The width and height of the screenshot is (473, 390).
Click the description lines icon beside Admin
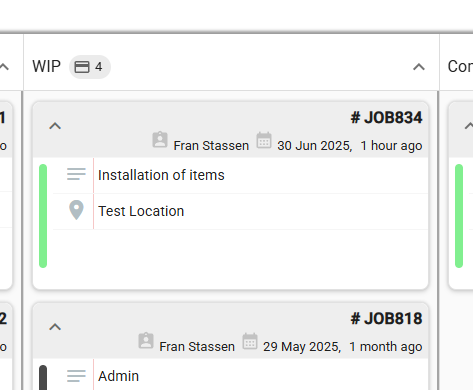pos(76,376)
